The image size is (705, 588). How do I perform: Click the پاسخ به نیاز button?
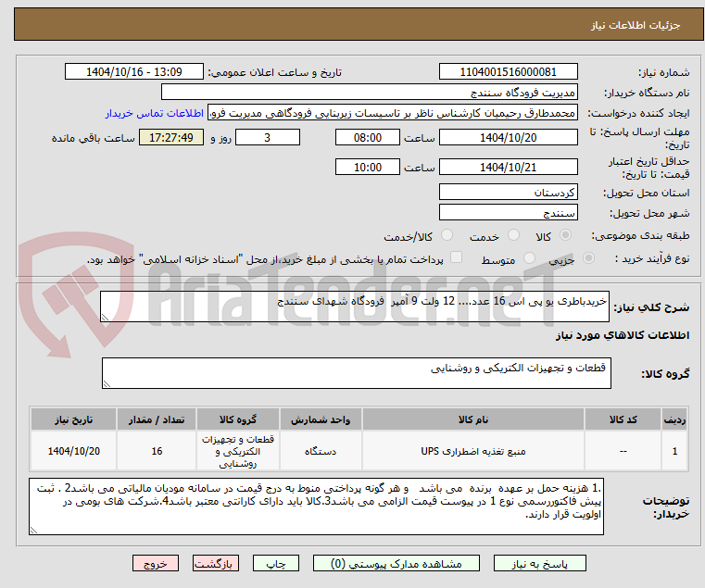[539, 563]
